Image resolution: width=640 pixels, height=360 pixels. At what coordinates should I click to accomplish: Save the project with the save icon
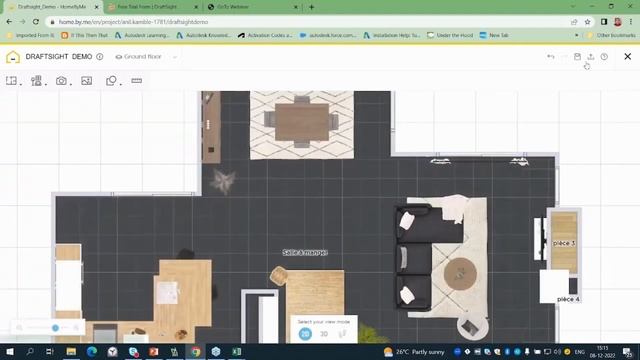click(577, 57)
